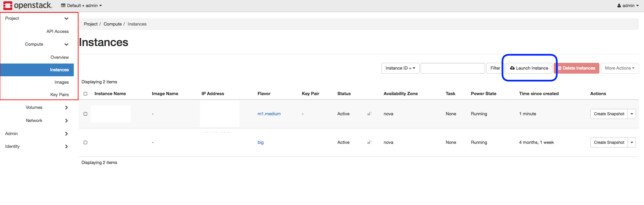
Task: Click the Power State column header
Action: coord(483,94)
